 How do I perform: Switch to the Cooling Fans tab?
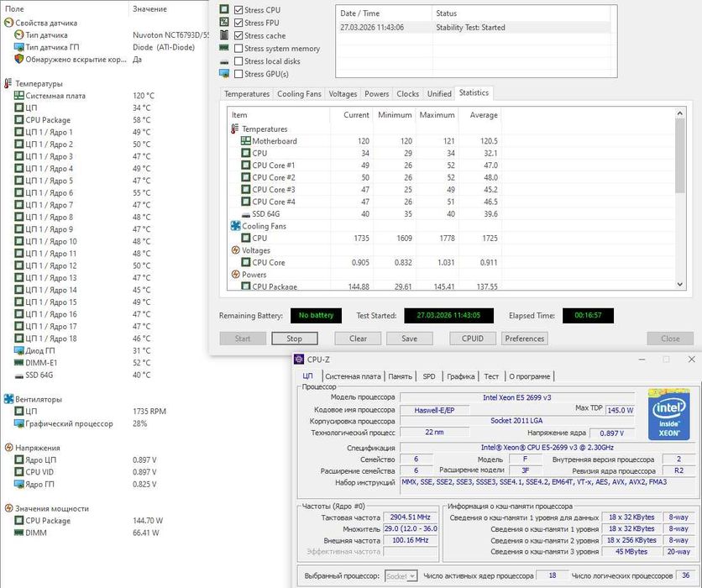[299, 93]
